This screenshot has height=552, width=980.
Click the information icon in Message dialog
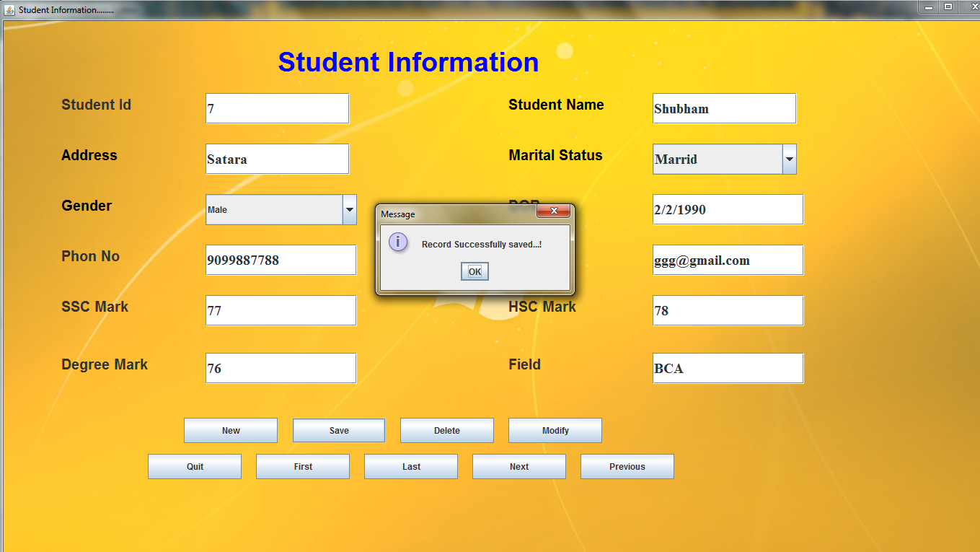(398, 242)
